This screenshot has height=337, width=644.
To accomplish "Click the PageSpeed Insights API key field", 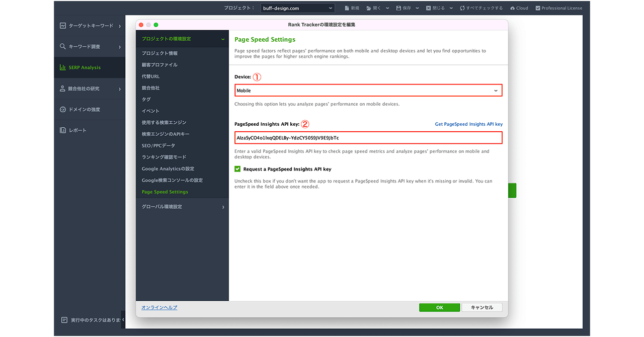I will pyautogui.click(x=368, y=138).
